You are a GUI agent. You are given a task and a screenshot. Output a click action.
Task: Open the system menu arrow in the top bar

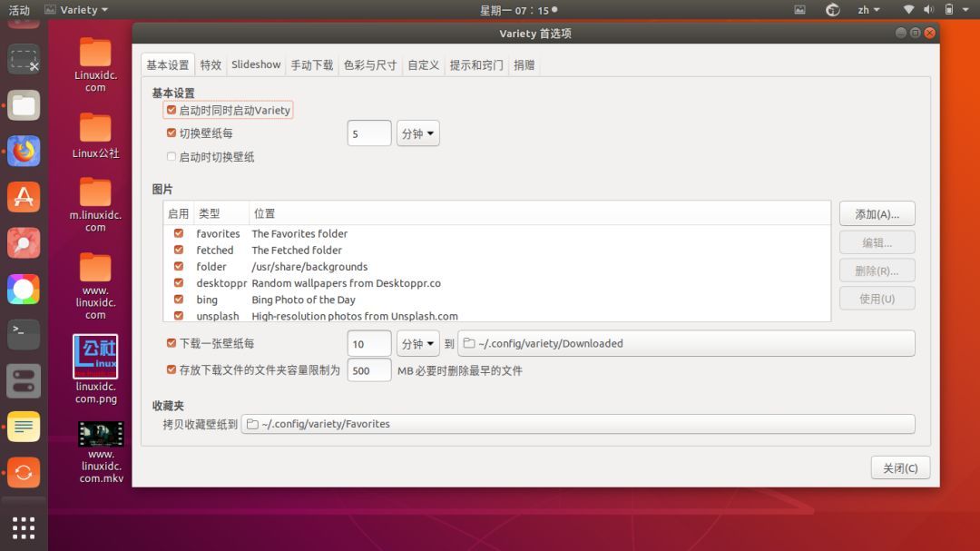pyautogui.click(x=965, y=10)
